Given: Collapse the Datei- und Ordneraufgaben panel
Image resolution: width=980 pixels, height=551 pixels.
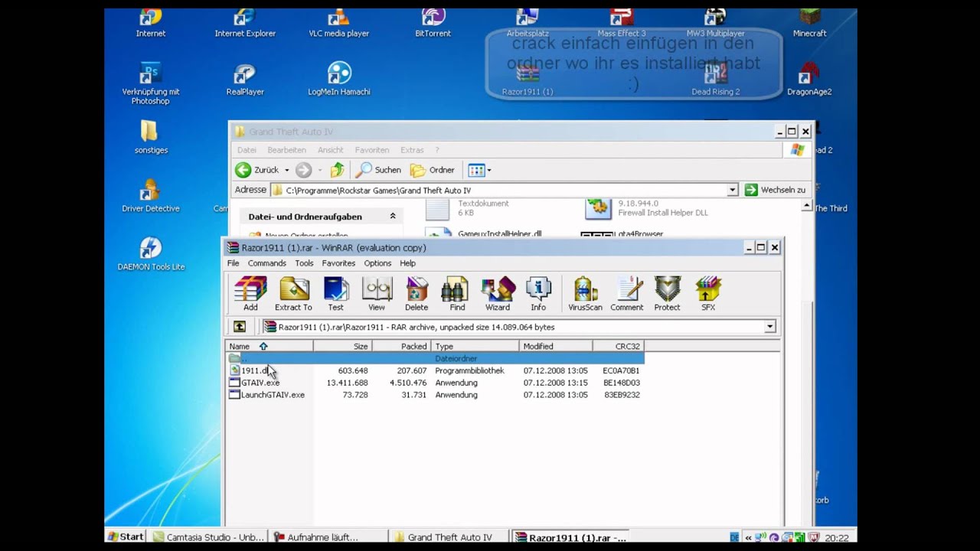Looking at the screenshot, I should 393,217.
